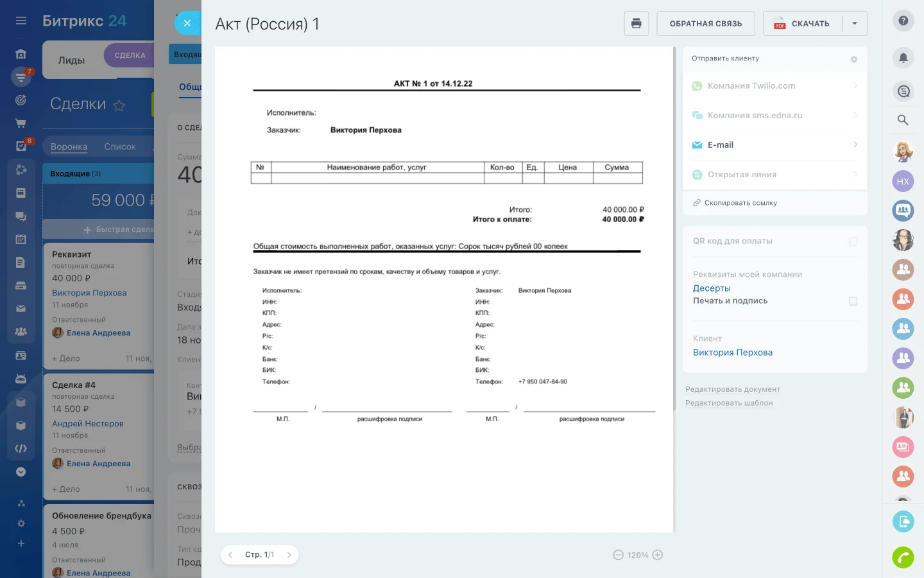Expand the Компания Twilio.com option
The height and width of the screenshot is (578, 924).
click(x=855, y=85)
